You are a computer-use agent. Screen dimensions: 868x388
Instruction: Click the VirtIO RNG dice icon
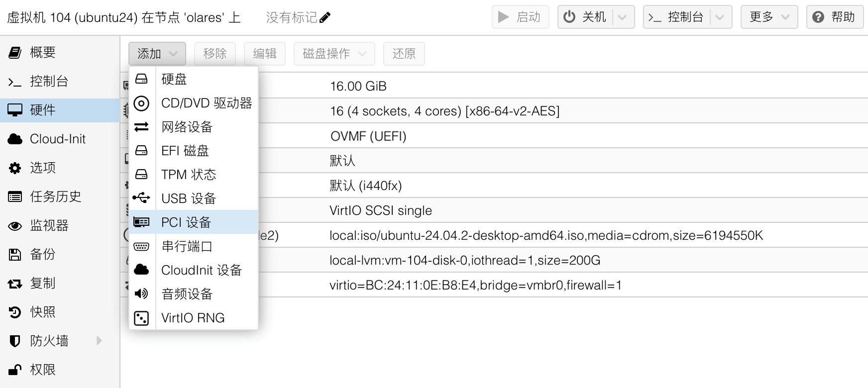coord(141,318)
